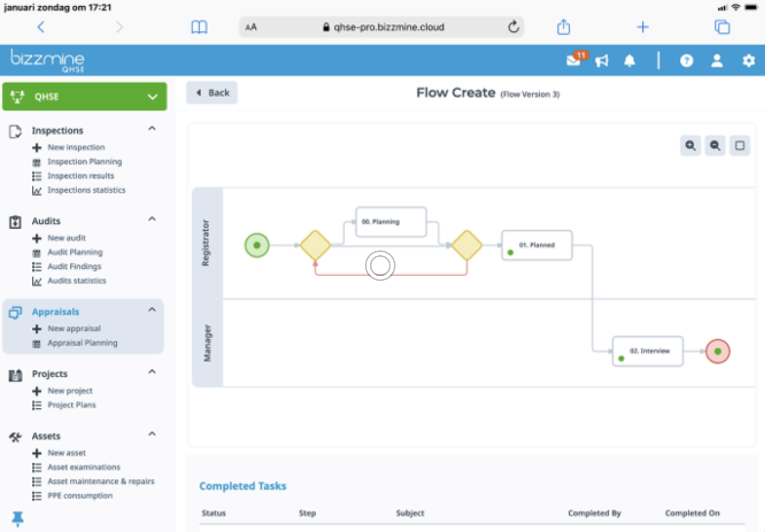The width and height of the screenshot is (765, 532).
Task: Click the Completed On column header
Action: [x=692, y=513]
